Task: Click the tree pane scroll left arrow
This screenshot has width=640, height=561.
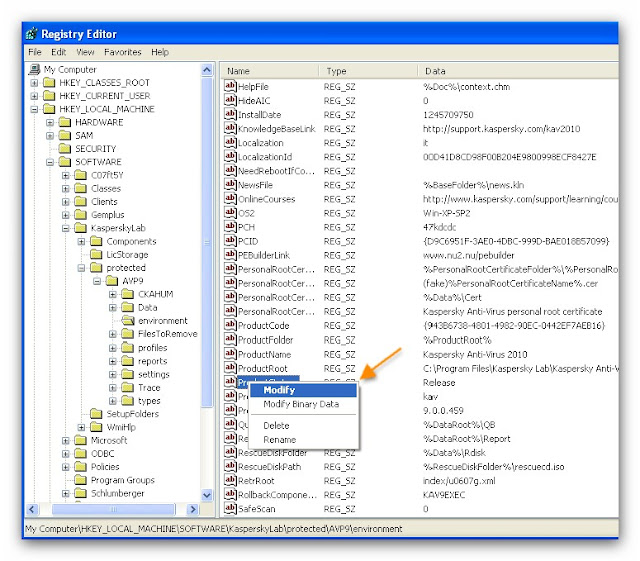Action: (32, 509)
